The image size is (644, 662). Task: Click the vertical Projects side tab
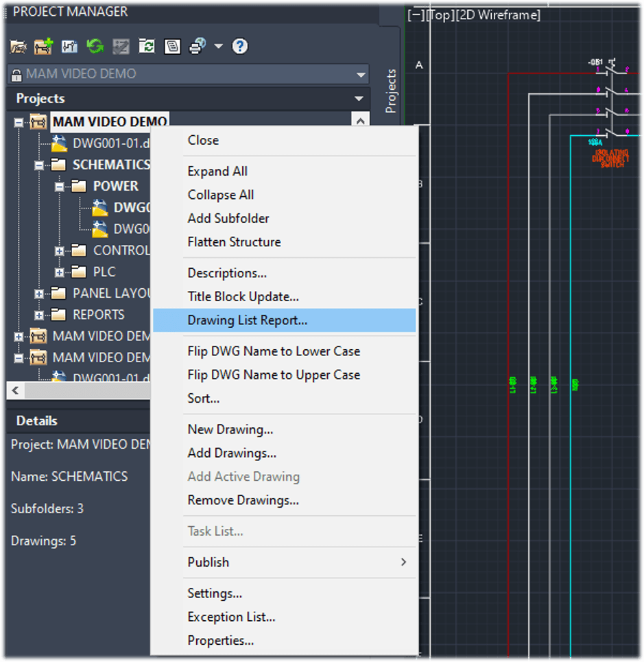tap(391, 91)
